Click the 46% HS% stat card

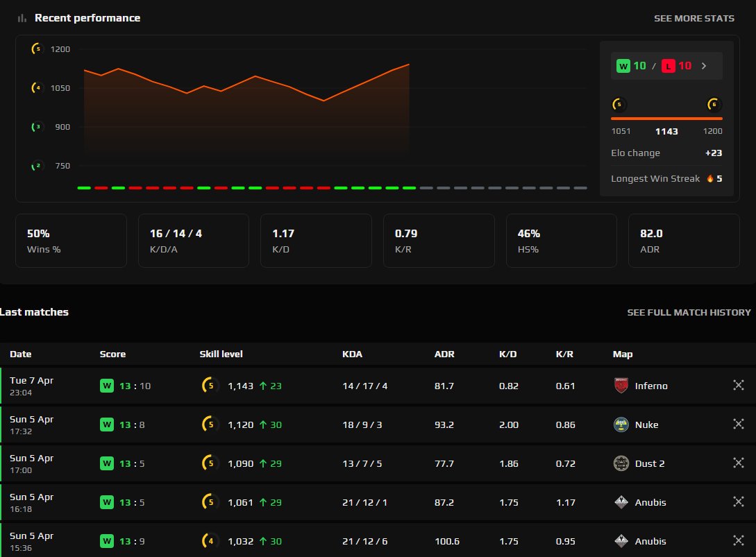[561, 241]
